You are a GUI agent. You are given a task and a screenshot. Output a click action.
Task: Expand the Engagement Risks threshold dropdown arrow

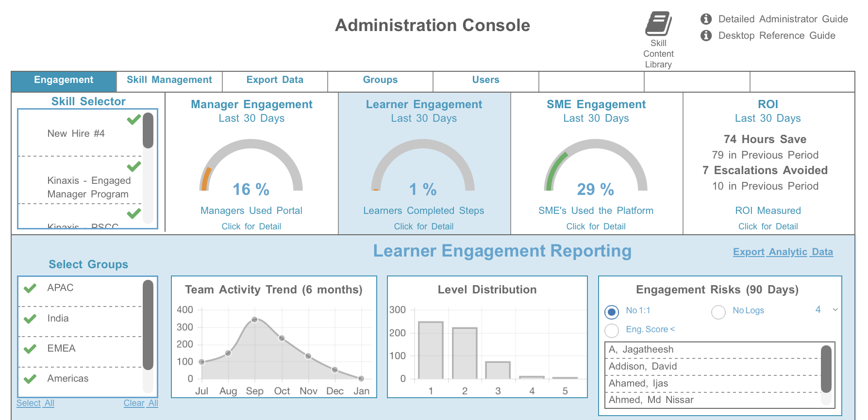point(835,310)
